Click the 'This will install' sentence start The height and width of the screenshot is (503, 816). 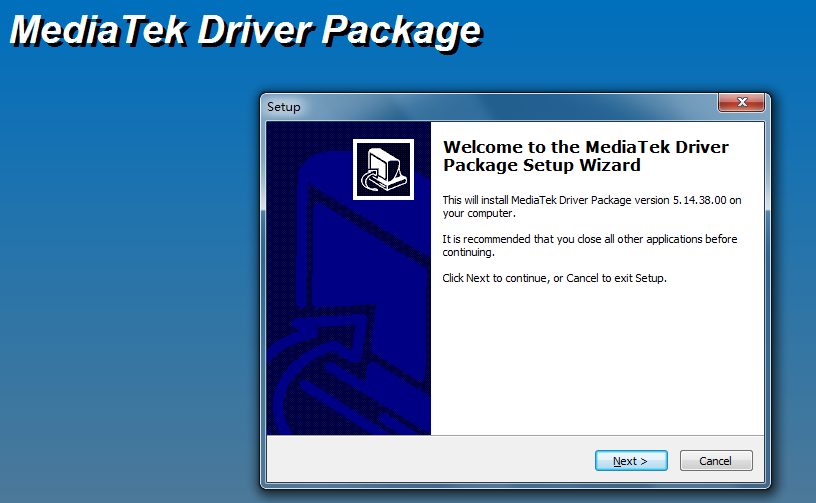(x=476, y=200)
